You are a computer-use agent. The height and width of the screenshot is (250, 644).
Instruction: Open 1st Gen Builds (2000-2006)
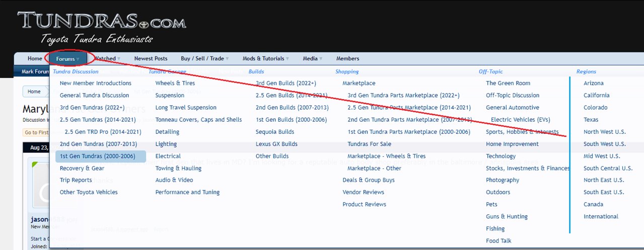pyautogui.click(x=291, y=120)
